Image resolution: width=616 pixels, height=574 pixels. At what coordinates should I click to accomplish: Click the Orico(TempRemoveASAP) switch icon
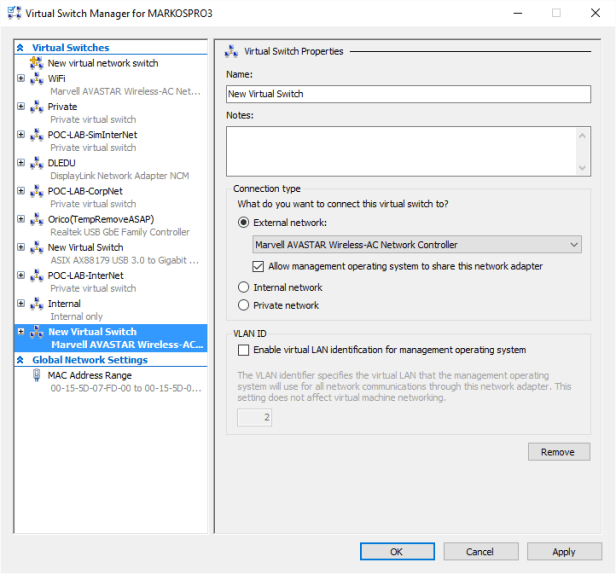(37, 219)
